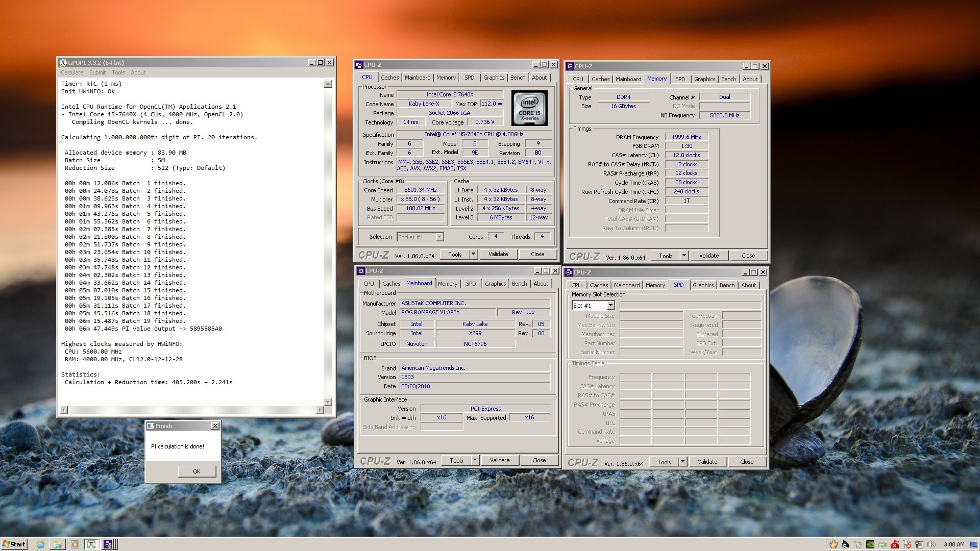Select Bench tab in Memory-tab CPU-Z window
The height and width of the screenshot is (551, 980).
coord(728,79)
